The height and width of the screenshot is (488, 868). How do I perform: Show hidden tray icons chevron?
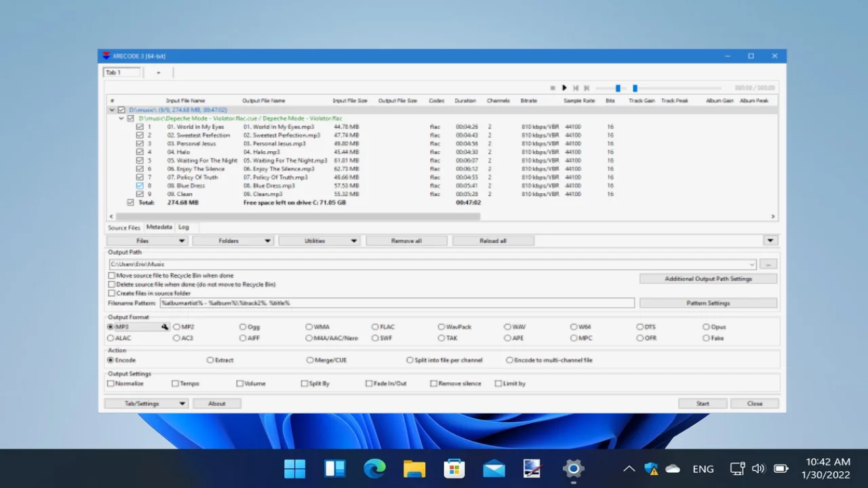629,468
